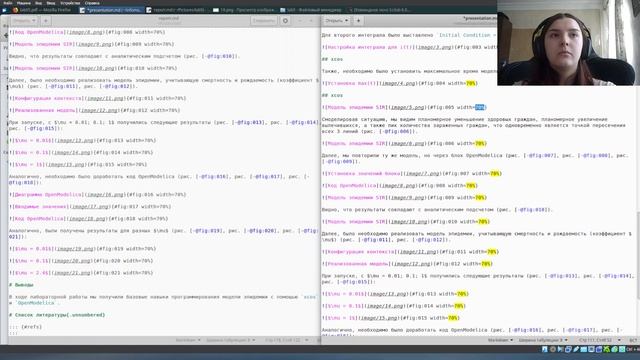640x360 pixels.
Task: Click the selected 70% value after fig:005 width
Action: (480, 107)
